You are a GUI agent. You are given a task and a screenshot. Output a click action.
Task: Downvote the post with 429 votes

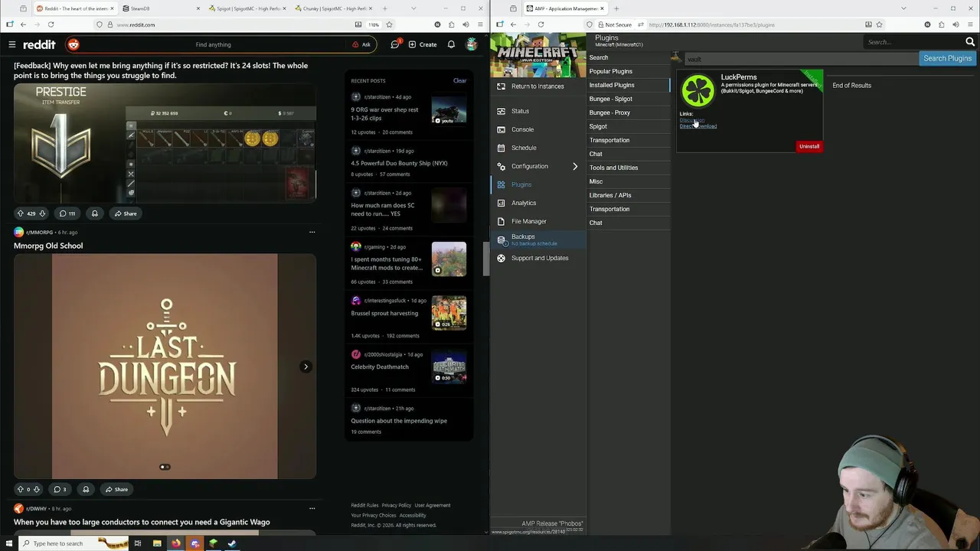[42, 214]
